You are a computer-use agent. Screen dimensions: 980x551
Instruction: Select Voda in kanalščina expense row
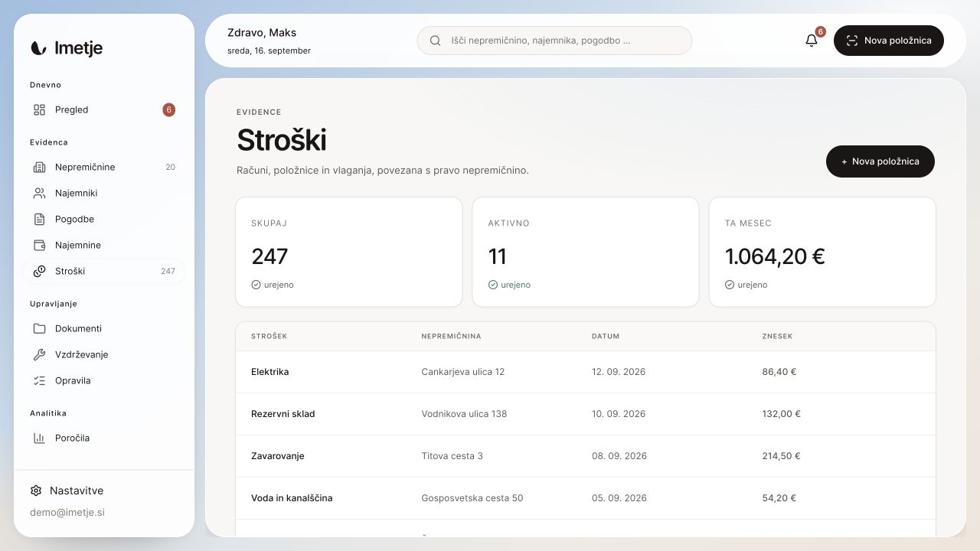[586, 498]
